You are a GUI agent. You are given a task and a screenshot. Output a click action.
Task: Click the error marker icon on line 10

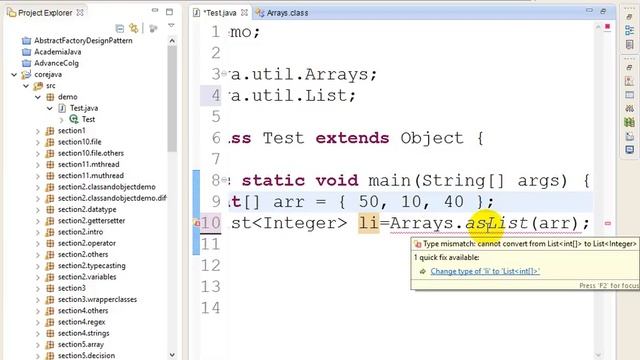click(196, 223)
